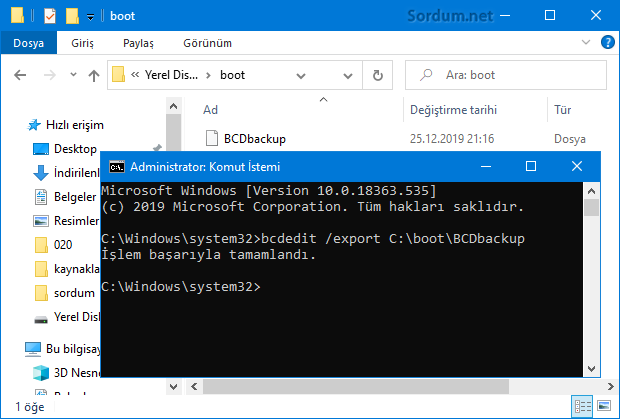This screenshot has width=620, height=419.
Task: Open the kaynaklar folder in sidebar
Action: tap(77, 269)
